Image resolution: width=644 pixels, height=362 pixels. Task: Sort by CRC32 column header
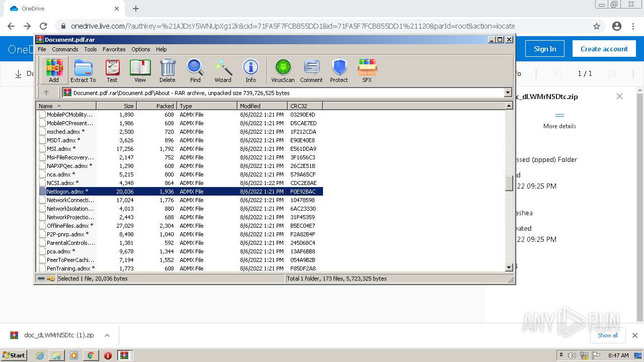305,106
